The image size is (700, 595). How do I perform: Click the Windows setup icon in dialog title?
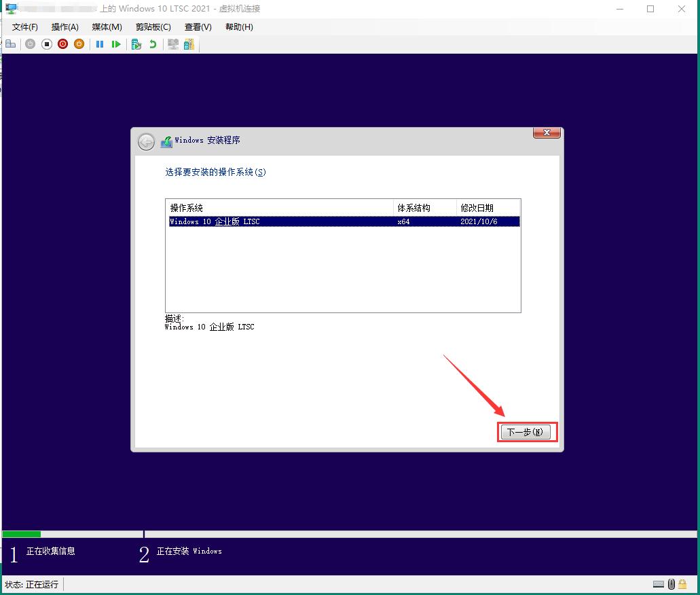pyautogui.click(x=166, y=141)
